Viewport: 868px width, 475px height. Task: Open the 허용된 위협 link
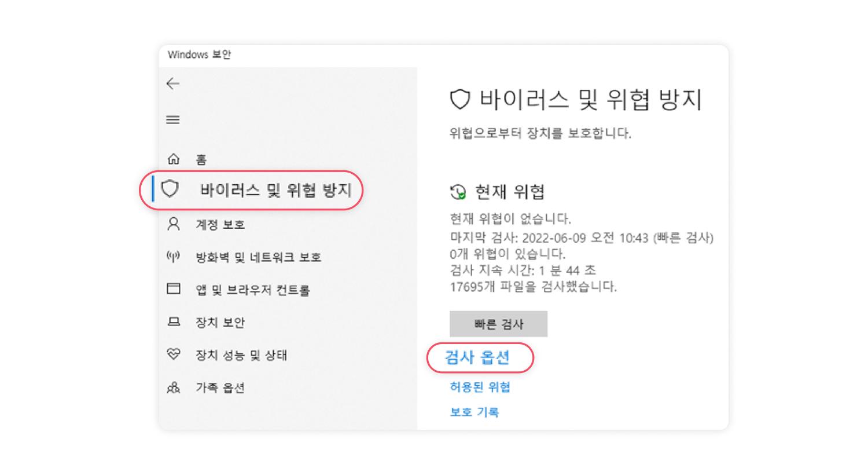tap(480, 387)
